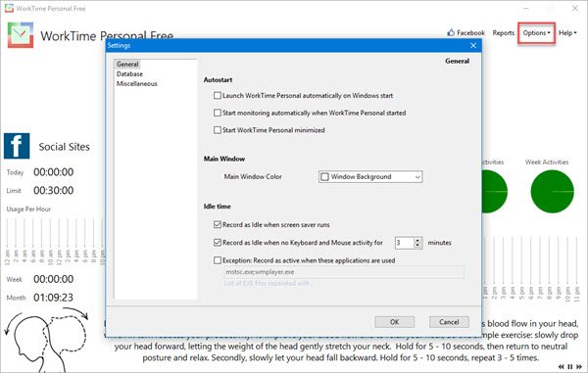
Task: Click the WorkTime clock logo icon
Action: click(21, 35)
